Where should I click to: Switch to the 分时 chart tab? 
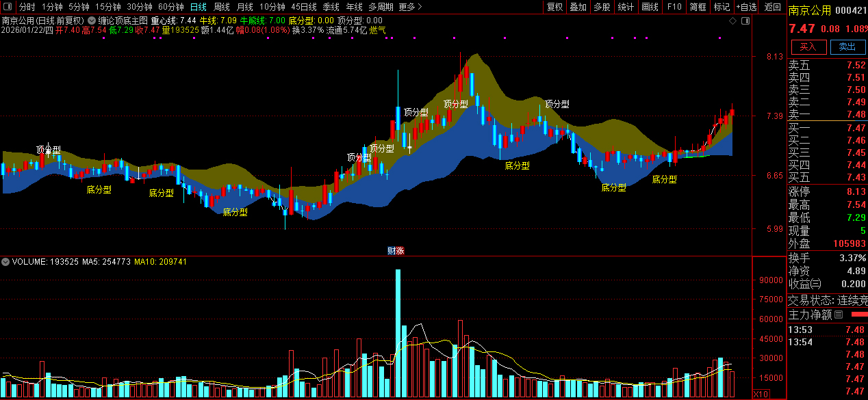(x=27, y=7)
